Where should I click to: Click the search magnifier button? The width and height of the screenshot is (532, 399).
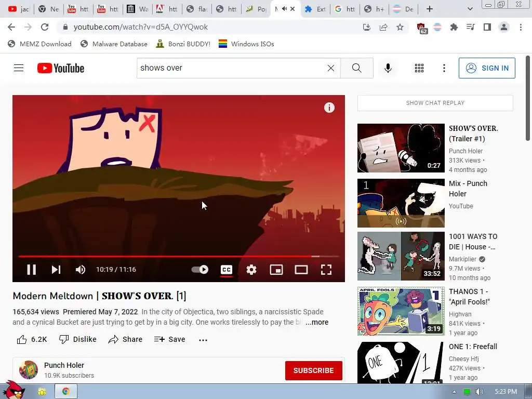click(x=356, y=68)
